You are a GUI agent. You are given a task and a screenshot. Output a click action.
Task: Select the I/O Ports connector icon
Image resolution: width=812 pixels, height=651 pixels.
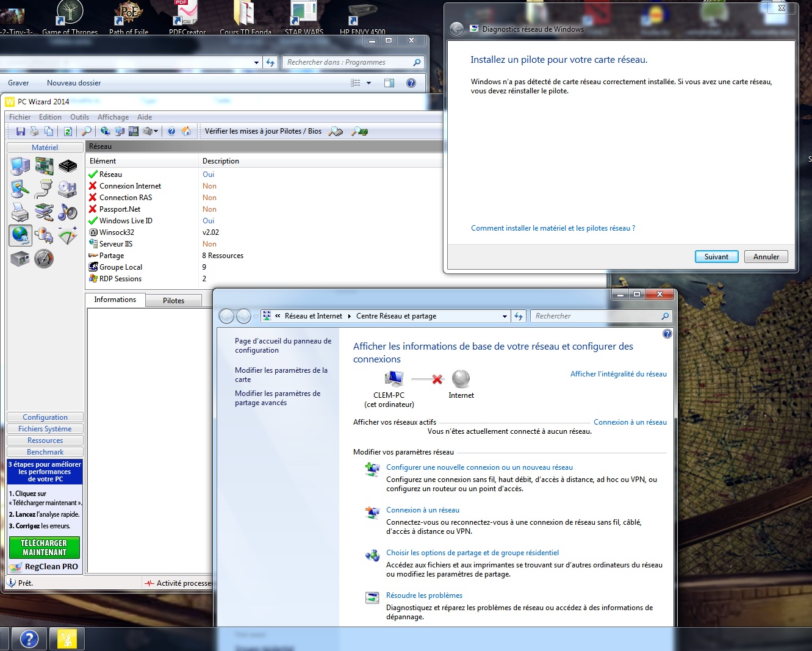tap(44, 189)
